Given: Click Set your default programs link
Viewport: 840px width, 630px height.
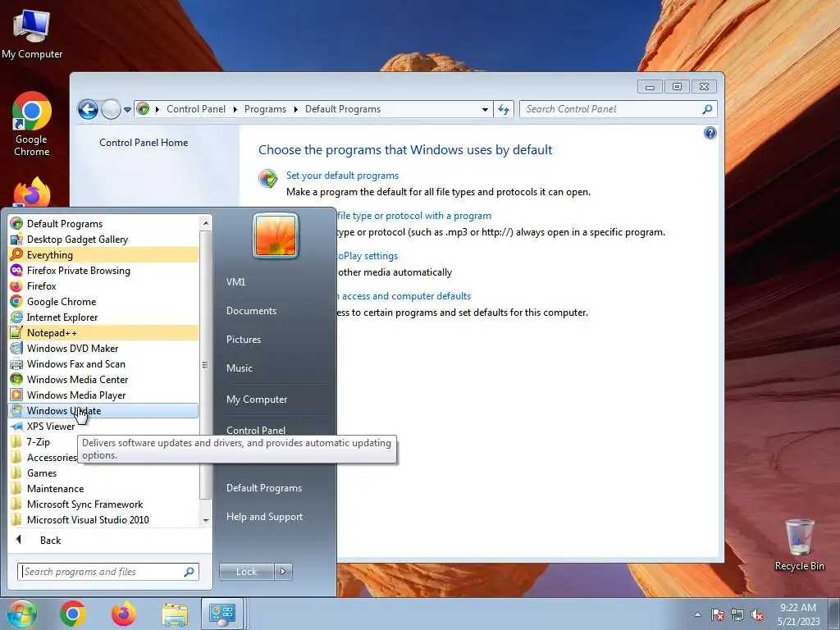Looking at the screenshot, I should coord(342,176).
